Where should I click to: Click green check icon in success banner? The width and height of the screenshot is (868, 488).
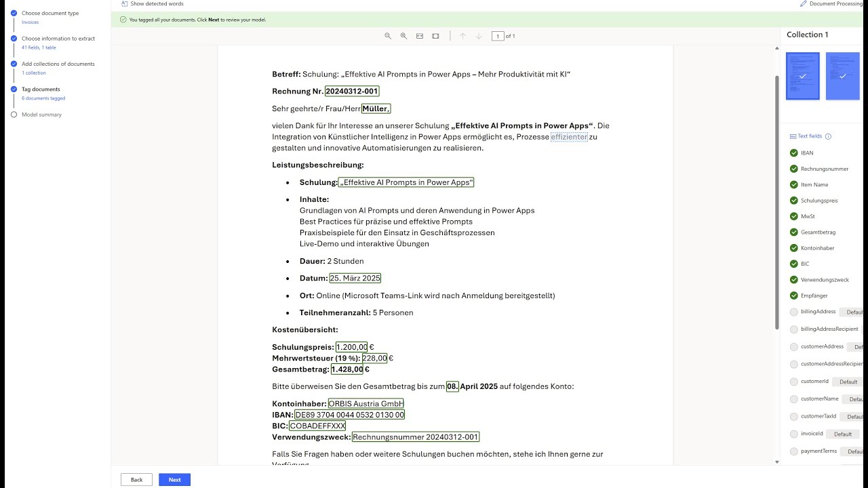point(123,20)
